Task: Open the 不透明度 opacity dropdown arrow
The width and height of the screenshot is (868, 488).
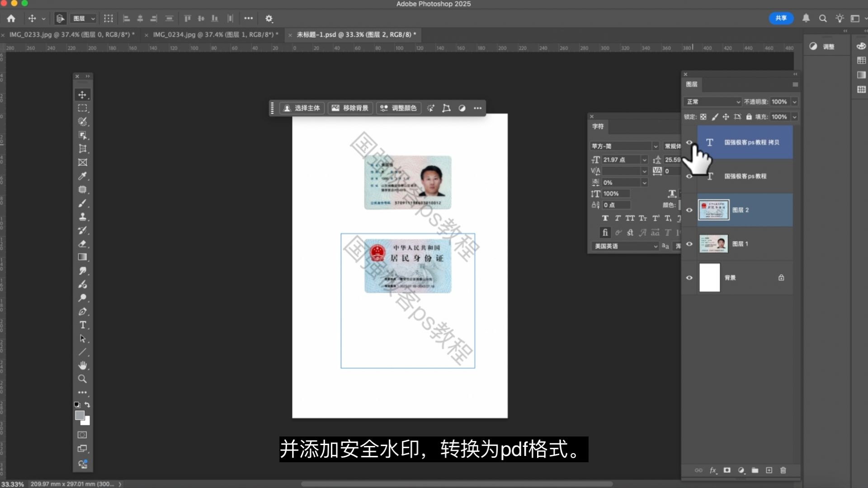Action: click(794, 102)
